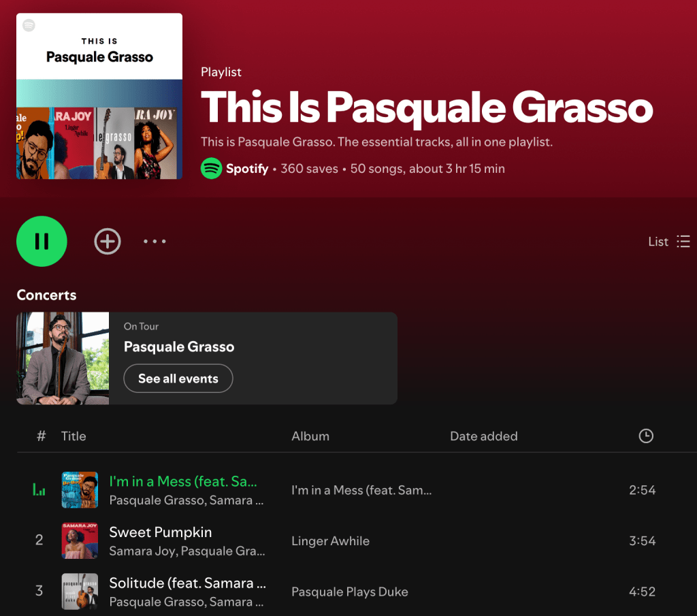The image size is (697, 616).
Task: Open the three-dots more options menu
Action: tap(155, 242)
